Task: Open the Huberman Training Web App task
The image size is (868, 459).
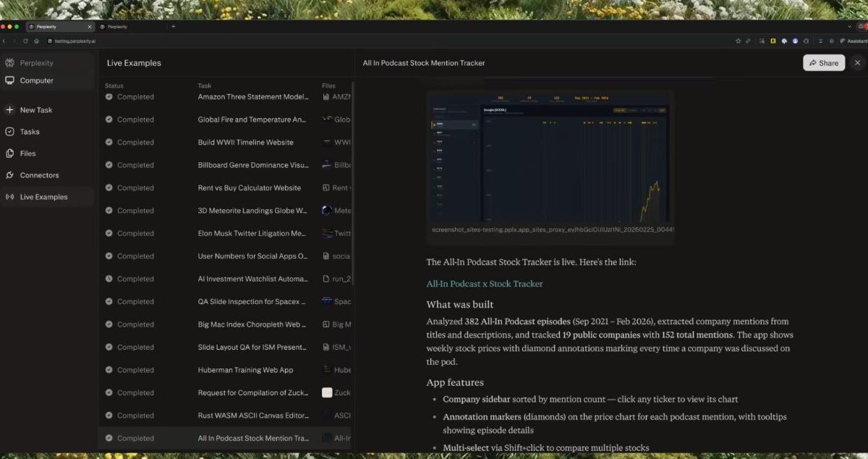Action: [x=246, y=370]
